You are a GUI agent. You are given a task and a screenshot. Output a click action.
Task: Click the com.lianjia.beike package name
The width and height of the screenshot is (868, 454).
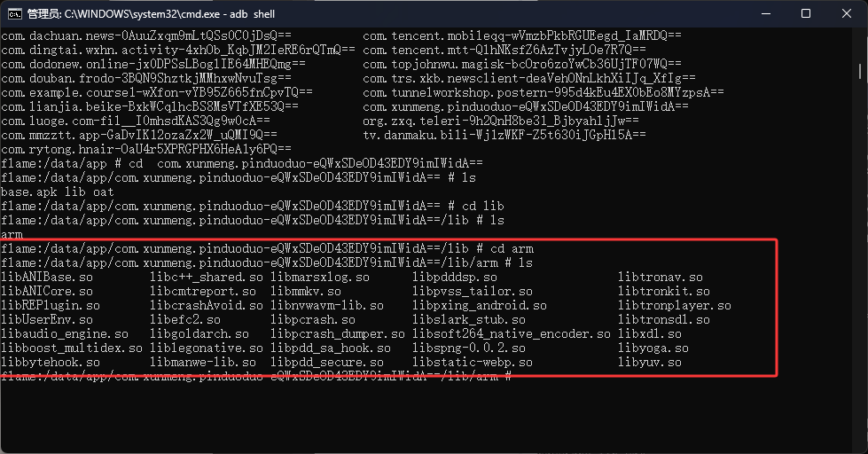(61, 107)
